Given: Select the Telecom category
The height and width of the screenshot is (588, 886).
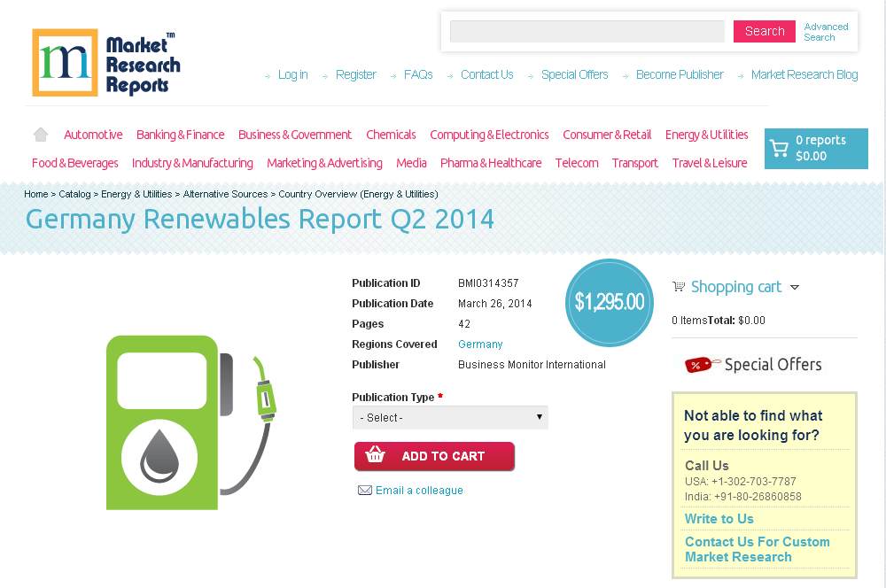Looking at the screenshot, I should click(577, 163).
